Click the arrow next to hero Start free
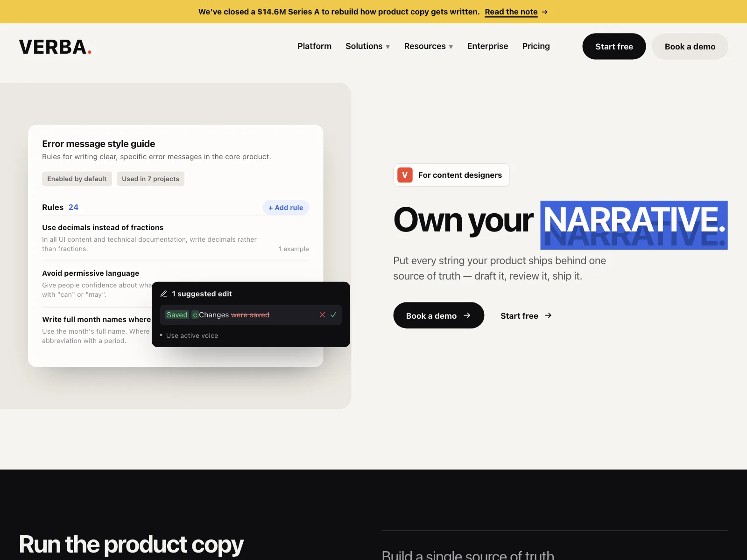The height and width of the screenshot is (560, 747). pyautogui.click(x=548, y=315)
